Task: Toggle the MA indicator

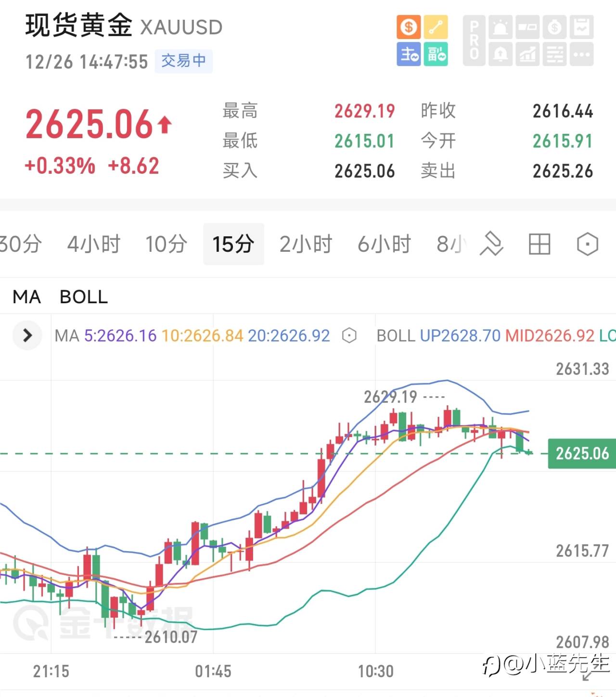Action: coord(27,297)
